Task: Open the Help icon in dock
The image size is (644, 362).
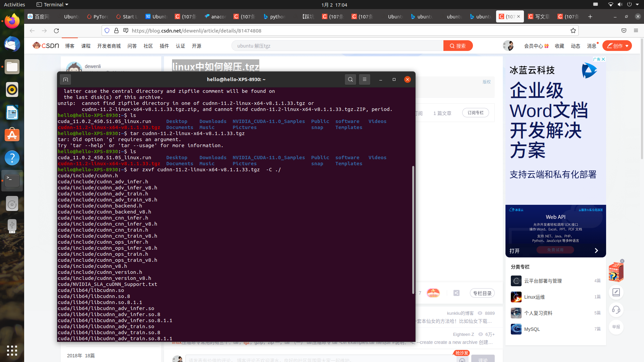Action: pos(12,158)
